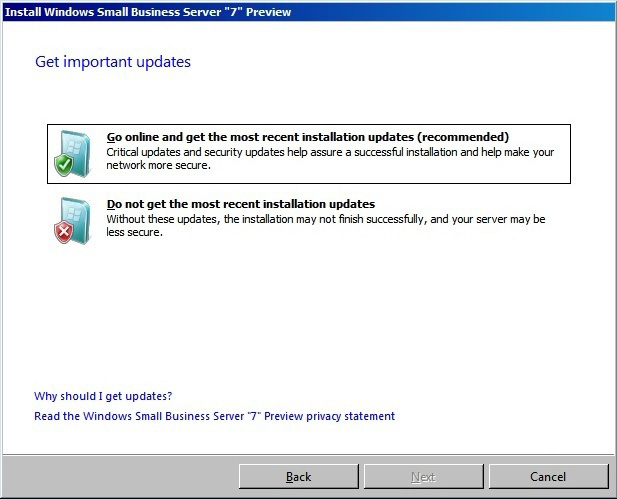
Task: Click text about critical updates and security
Action: pyautogui.click(x=330, y=159)
